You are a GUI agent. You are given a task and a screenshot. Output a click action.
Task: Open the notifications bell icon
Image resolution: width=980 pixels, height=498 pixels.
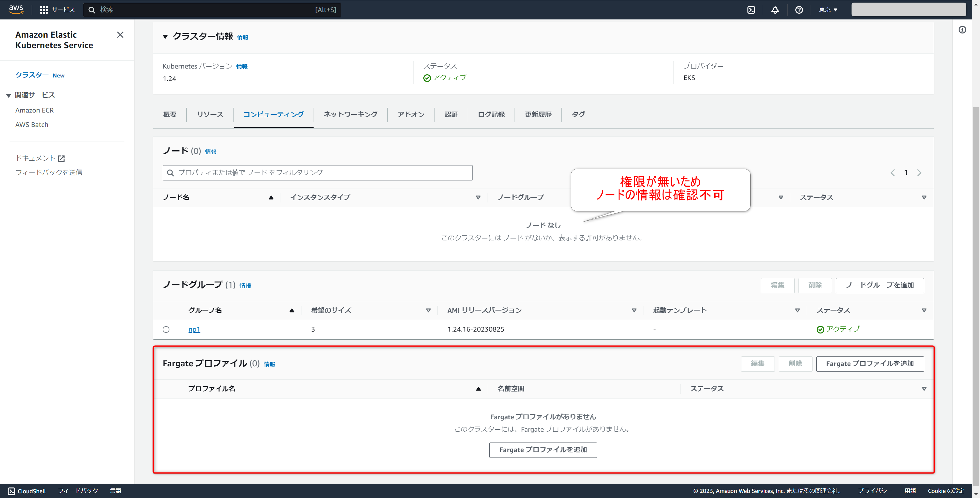775,10
